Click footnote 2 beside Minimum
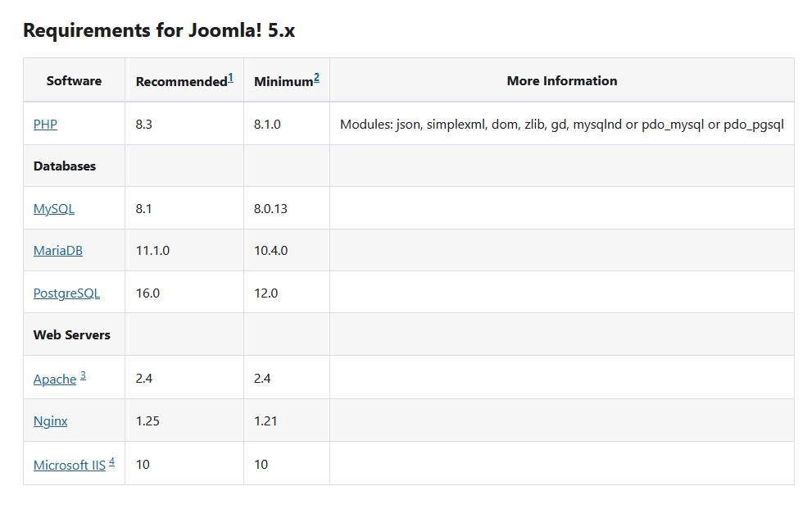This screenshot has width=812, height=509. [x=316, y=78]
